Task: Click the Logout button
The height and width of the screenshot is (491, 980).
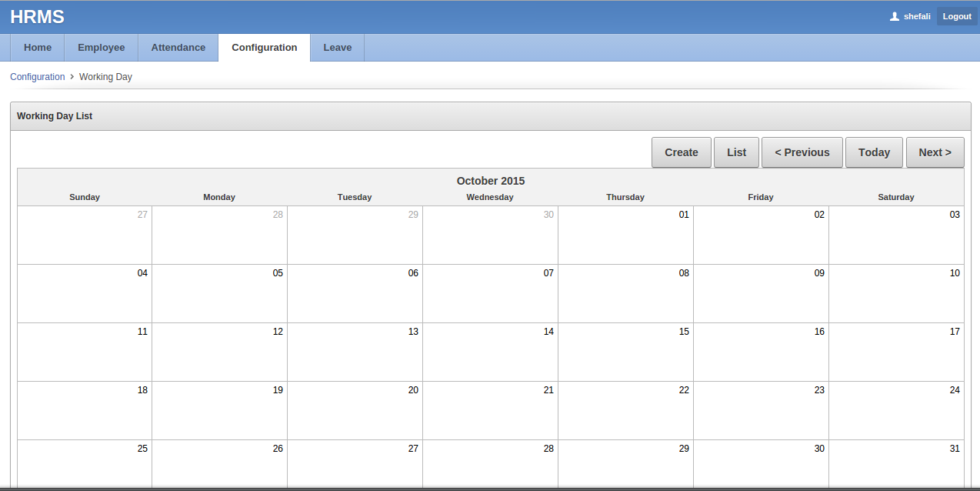Action: tap(957, 16)
